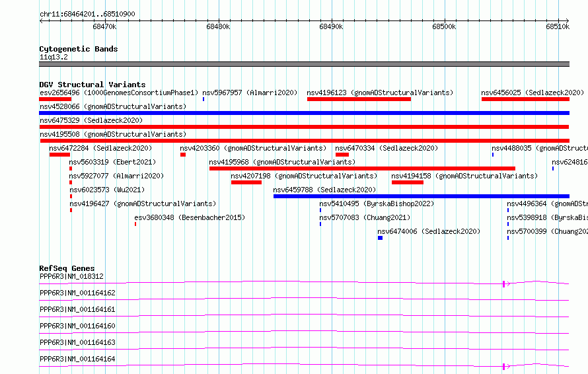
Task: Click the gray 11q13.2 cytoband bar
Action: tap(304, 64)
